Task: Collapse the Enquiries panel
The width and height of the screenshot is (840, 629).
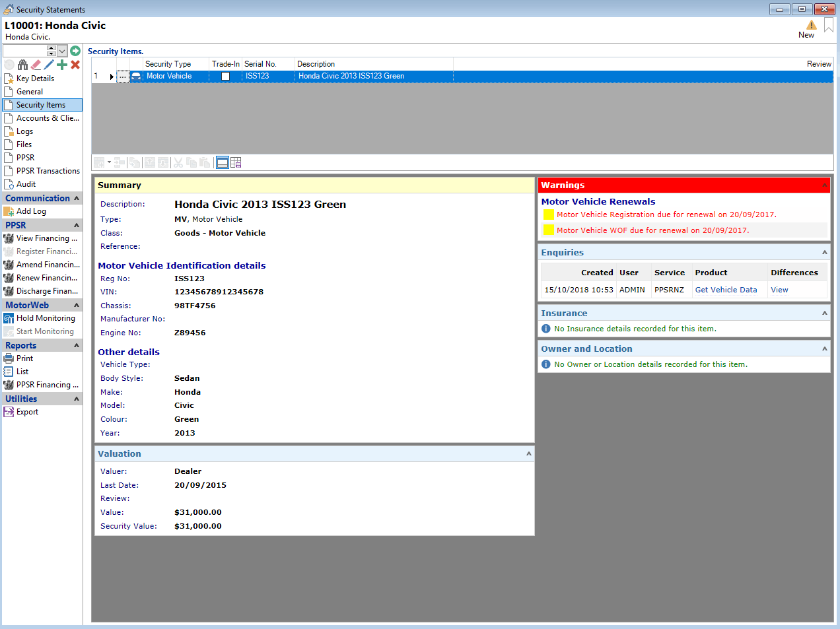Action: [x=825, y=252]
